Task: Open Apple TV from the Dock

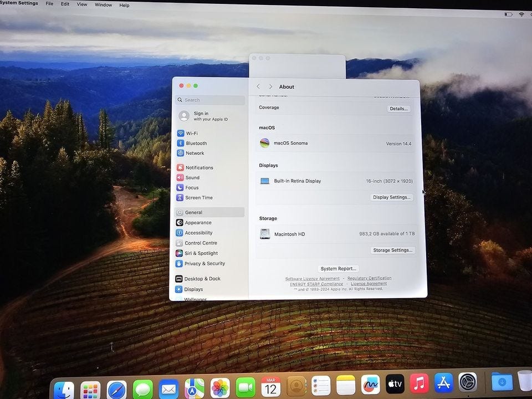Action: point(395,383)
